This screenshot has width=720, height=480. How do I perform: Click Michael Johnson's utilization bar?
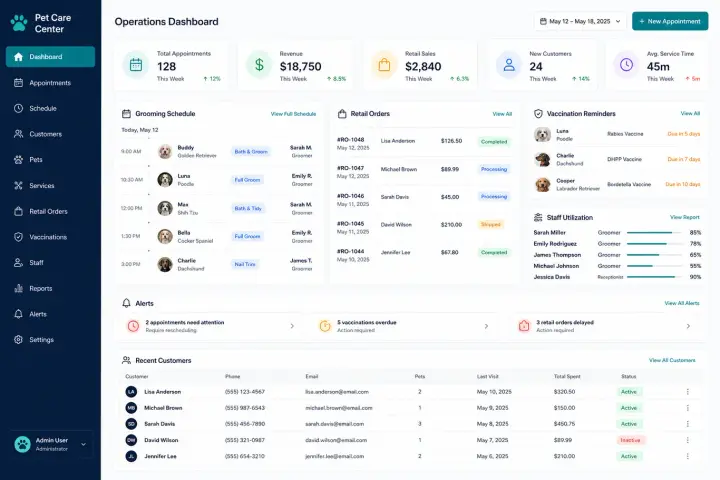pyautogui.click(x=654, y=266)
